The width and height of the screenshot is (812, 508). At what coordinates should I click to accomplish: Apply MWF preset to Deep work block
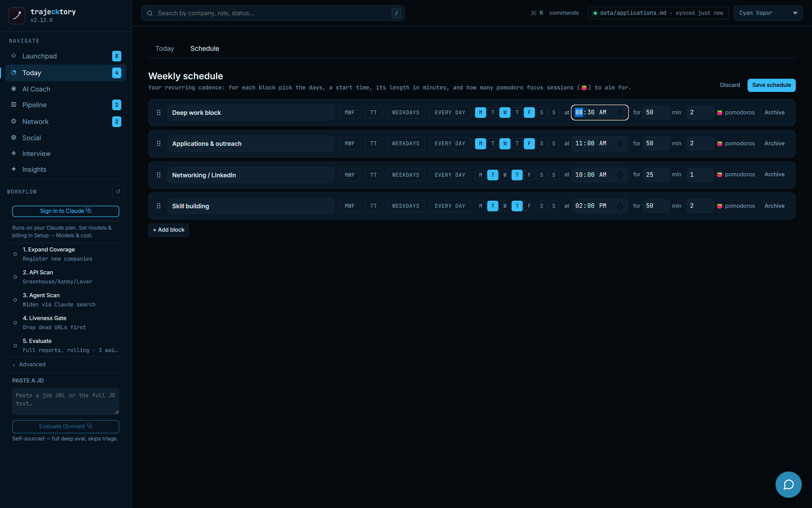click(x=349, y=113)
